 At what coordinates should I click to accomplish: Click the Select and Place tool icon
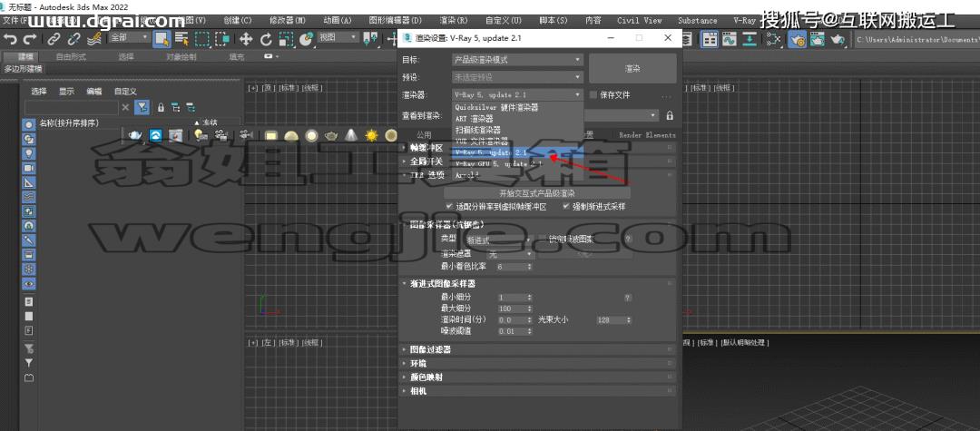pyautogui.click(x=307, y=39)
